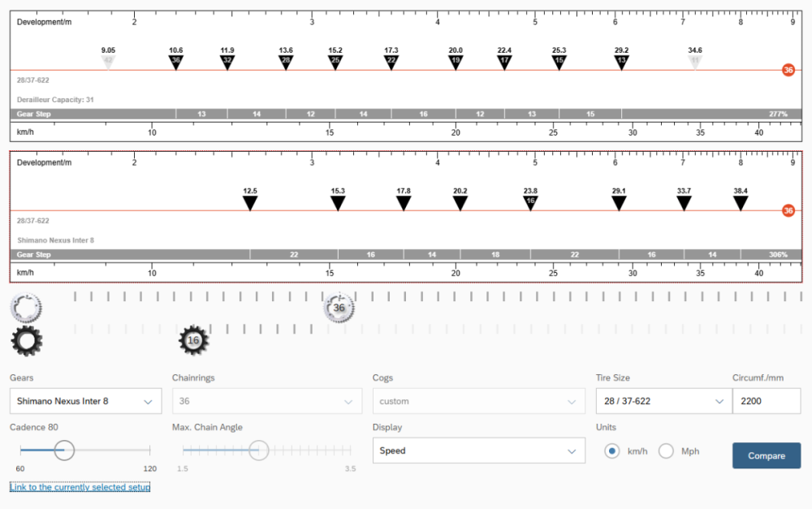This screenshot has width=812, height=509.
Task: Click the Circumf./mm input field
Action: [x=767, y=401]
